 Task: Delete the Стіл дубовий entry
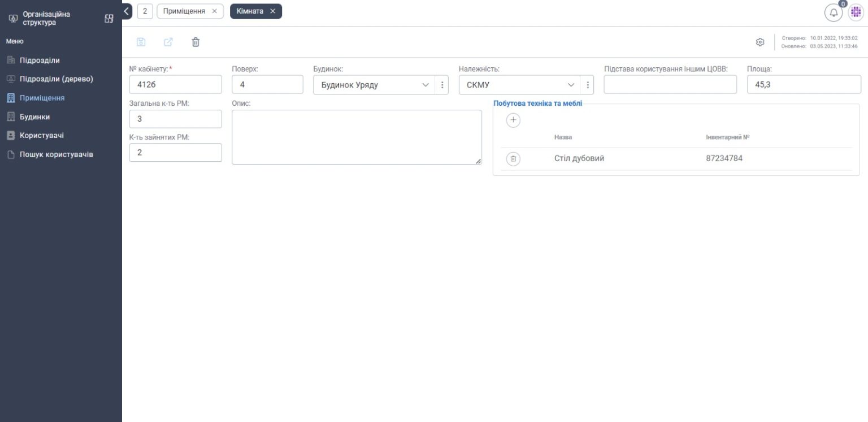point(513,158)
